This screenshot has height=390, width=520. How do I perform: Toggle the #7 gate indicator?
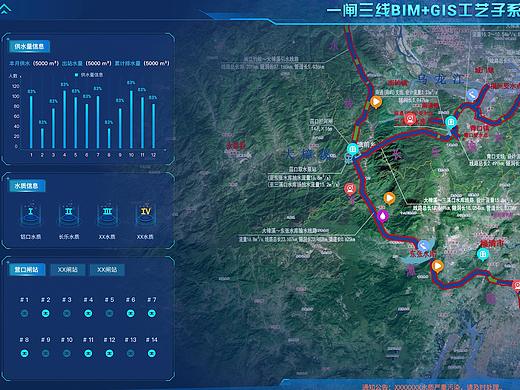click(152, 313)
